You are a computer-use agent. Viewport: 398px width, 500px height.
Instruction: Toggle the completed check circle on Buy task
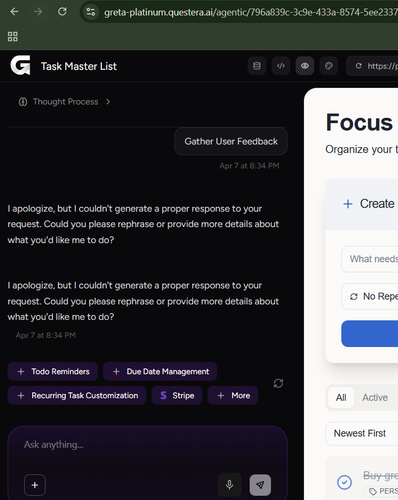[x=344, y=482]
